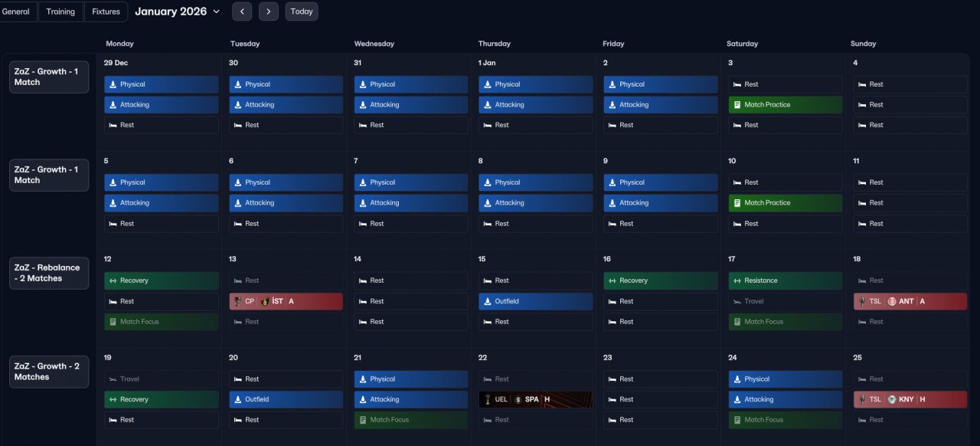Switch to the Fixtures tab
The height and width of the screenshot is (446, 980).
tap(106, 11)
